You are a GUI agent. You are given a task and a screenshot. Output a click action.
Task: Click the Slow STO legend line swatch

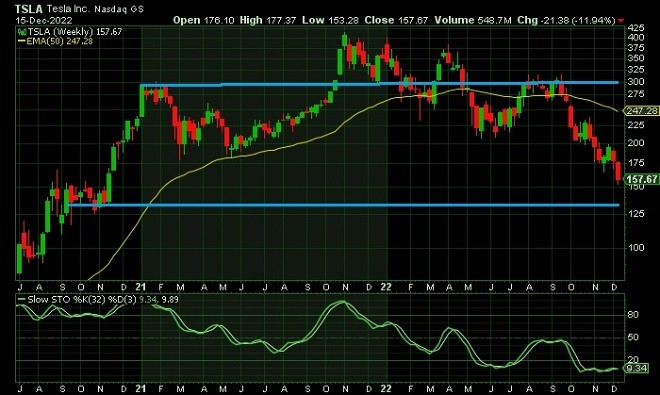(x=21, y=300)
